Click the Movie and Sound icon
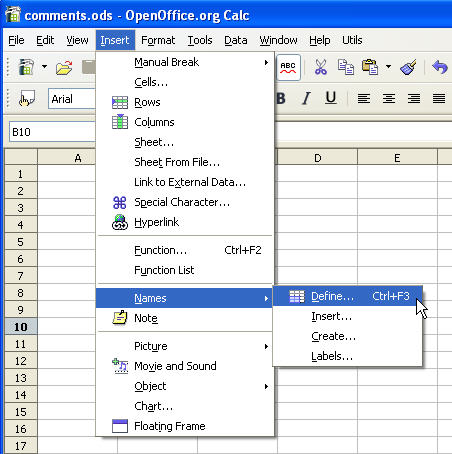The width and height of the screenshot is (452, 454). 120,366
